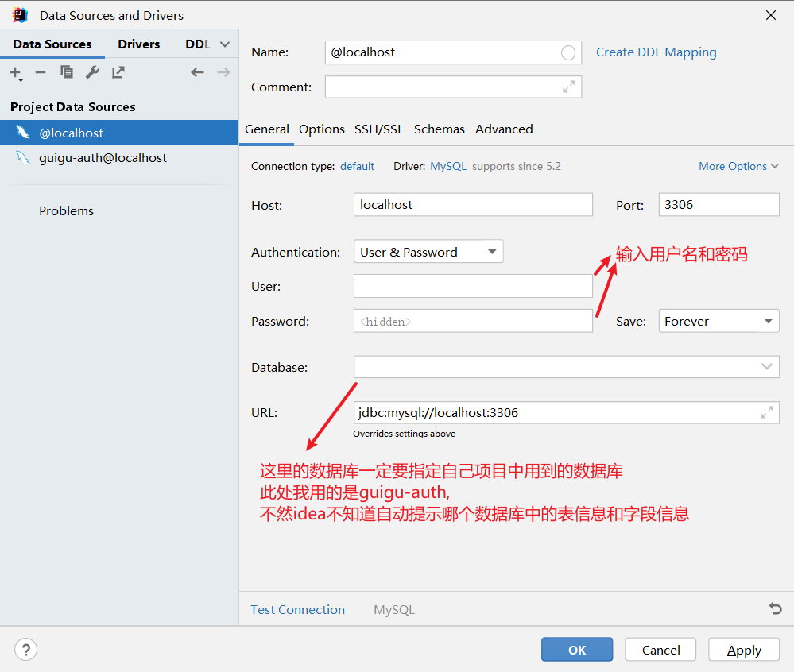This screenshot has width=794, height=672.
Task: Select the duplicate data source icon
Action: [67, 72]
